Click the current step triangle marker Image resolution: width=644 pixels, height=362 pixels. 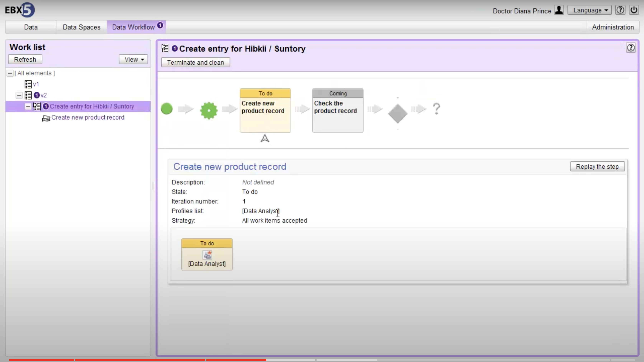(x=265, y=138)
